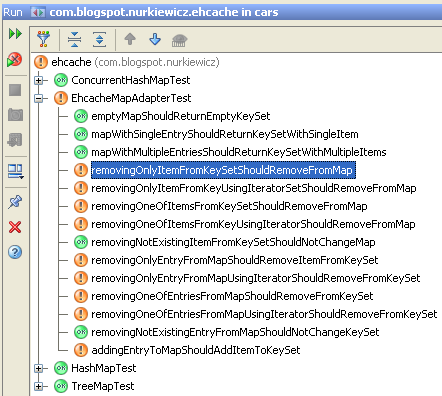Viewport: 442px width, 396px height.
Task: Select removingOnlyEntryFromMapUsingIteratorShouldRemoveFromKeySet test
Action: (256, 278)
